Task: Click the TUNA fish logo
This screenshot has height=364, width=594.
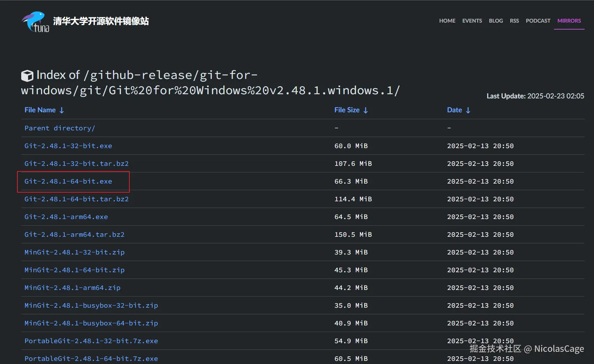Action: 35,22
